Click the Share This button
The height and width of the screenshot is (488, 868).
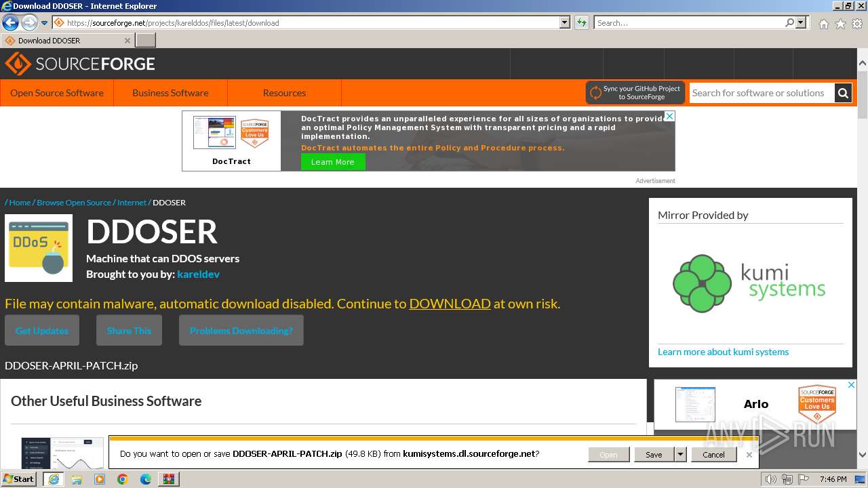coord(129,331)
